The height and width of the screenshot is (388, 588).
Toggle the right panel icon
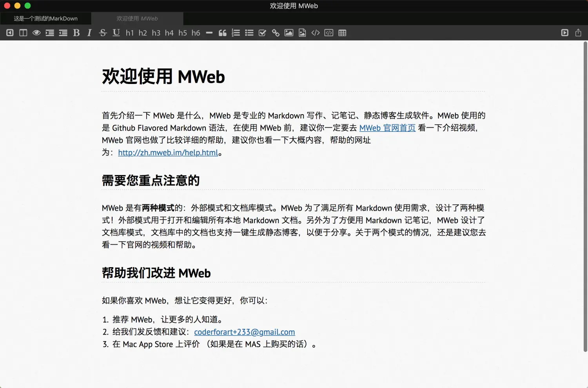[565, 33]
